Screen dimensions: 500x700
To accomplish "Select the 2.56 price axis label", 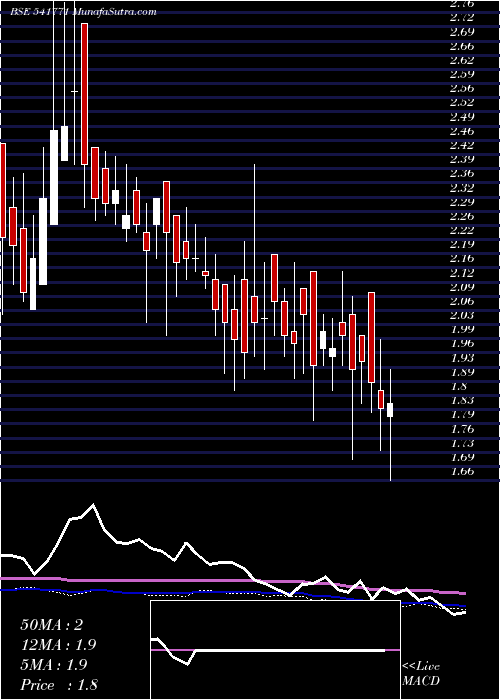I will 461,89.
